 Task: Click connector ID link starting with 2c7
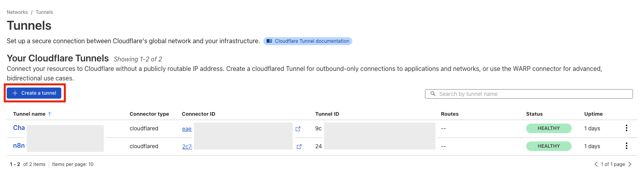pyautogui.click(x=187, y=147)
